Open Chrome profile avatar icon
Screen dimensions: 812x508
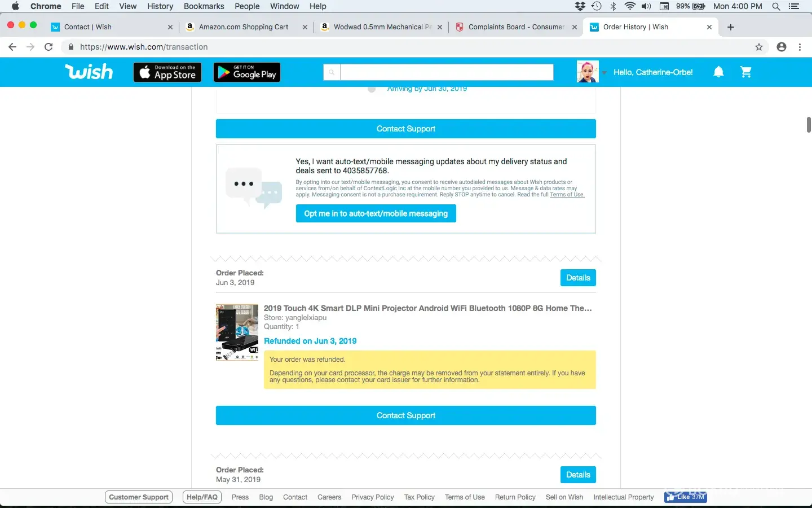pyautogui.click(x=781, y=47)
